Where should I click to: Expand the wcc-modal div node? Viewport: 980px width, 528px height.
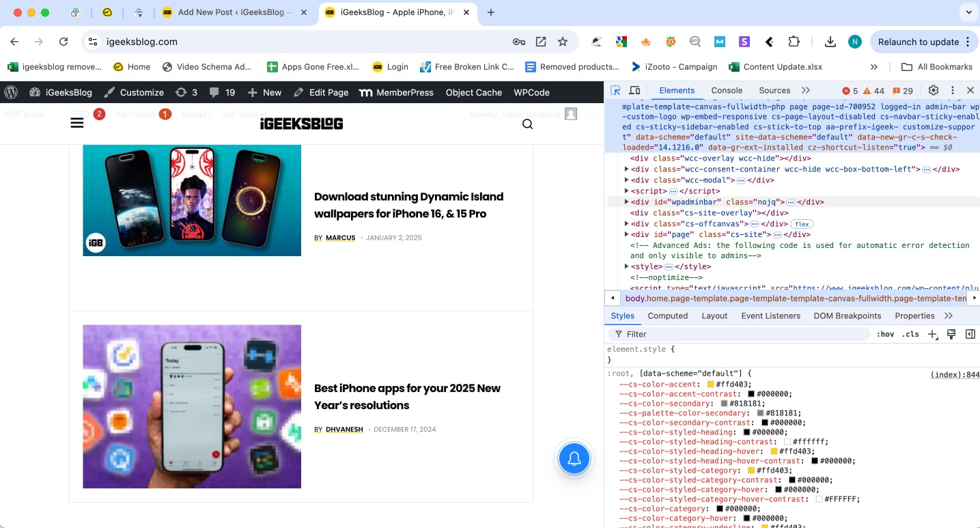627,180
